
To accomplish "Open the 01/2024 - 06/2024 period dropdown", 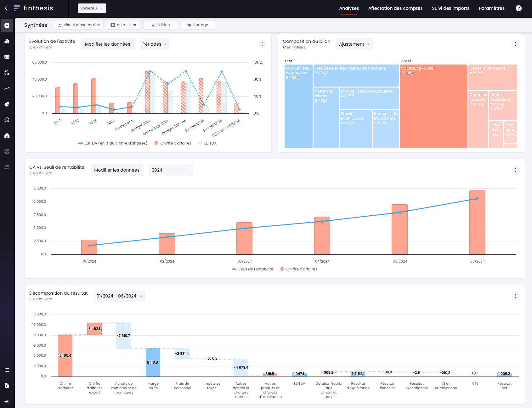I will click(x=119, y=296).
